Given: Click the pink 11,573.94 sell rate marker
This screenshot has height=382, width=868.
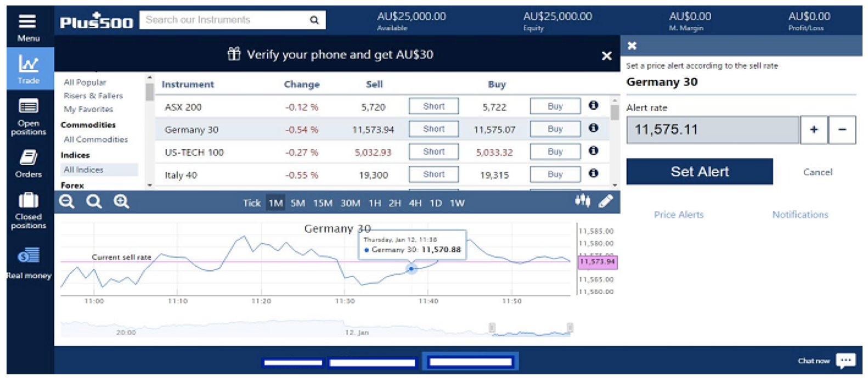Looking at the screenshot, I should click(x=598, y=262).
